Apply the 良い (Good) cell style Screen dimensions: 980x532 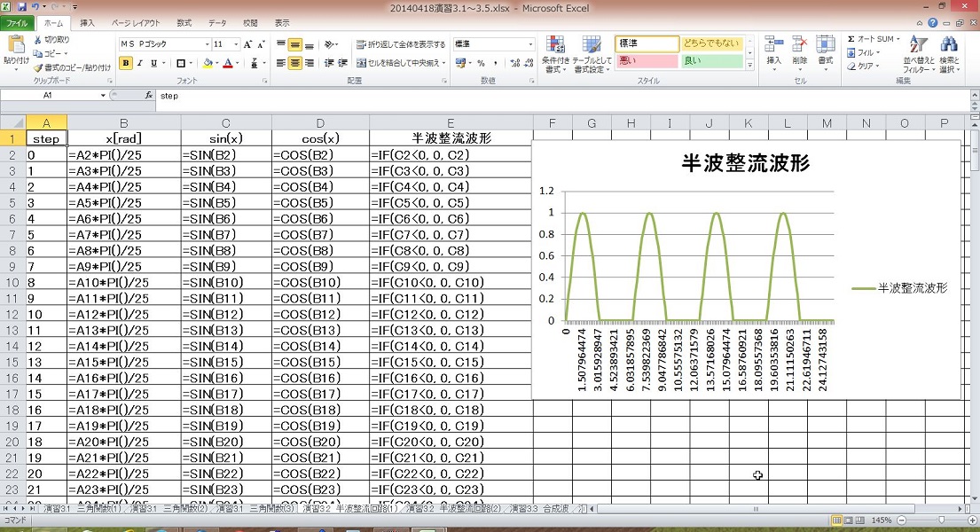coord(711,60)
